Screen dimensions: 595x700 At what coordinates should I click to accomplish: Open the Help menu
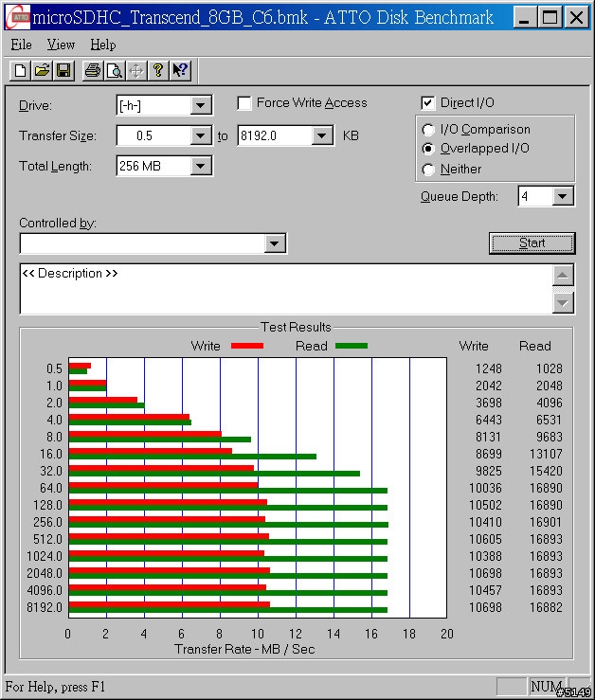point(102,45)
